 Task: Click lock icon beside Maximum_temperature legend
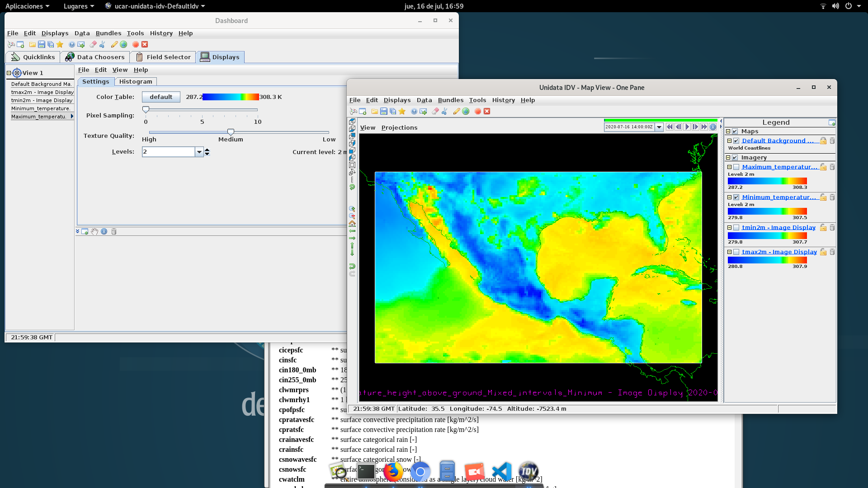click(x=823, y=167)
